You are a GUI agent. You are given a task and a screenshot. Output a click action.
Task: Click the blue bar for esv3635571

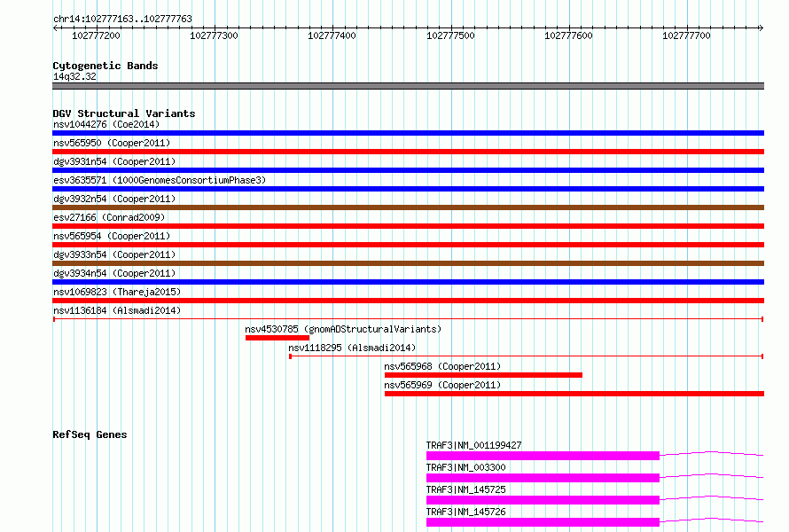click(x=408, y=189)
